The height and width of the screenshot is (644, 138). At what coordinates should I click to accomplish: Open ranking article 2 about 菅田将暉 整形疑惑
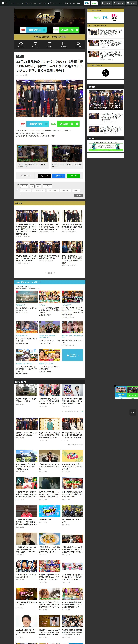tap(106, 44)
